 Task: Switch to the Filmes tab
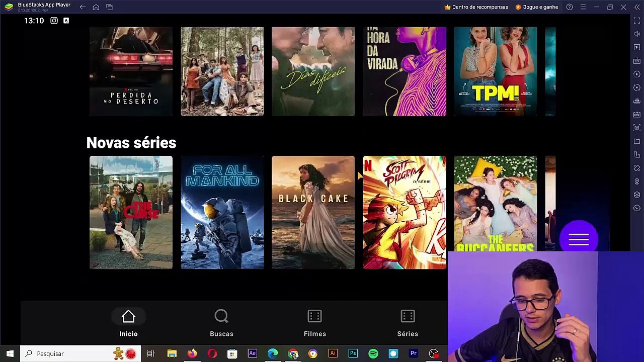click(315, 323)
